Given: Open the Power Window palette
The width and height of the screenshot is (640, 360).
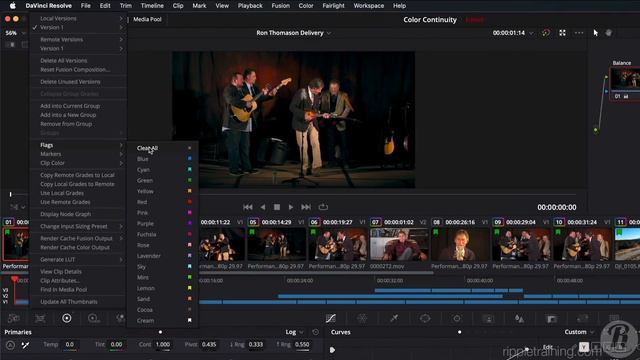Looking at the screenshot, I should point(425,318).
